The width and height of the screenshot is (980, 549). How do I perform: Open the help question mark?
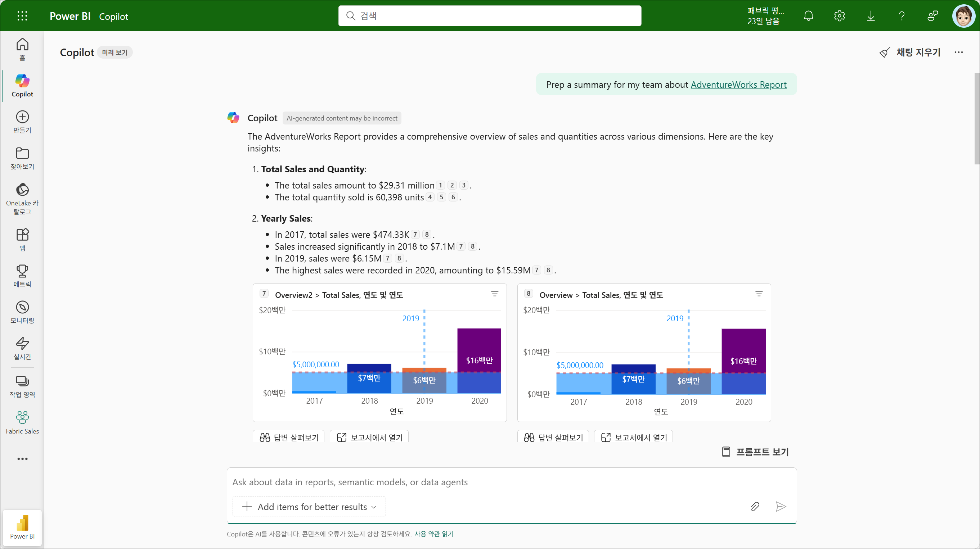[x=902, y=16]
